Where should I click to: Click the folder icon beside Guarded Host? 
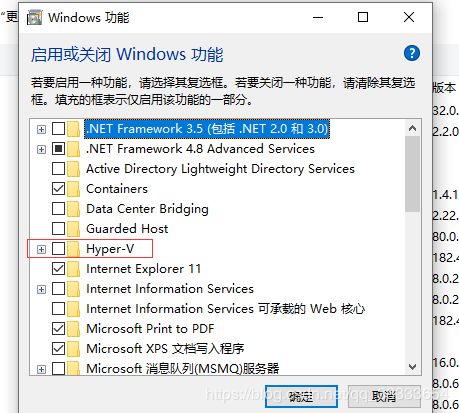[x=73, y=229]
